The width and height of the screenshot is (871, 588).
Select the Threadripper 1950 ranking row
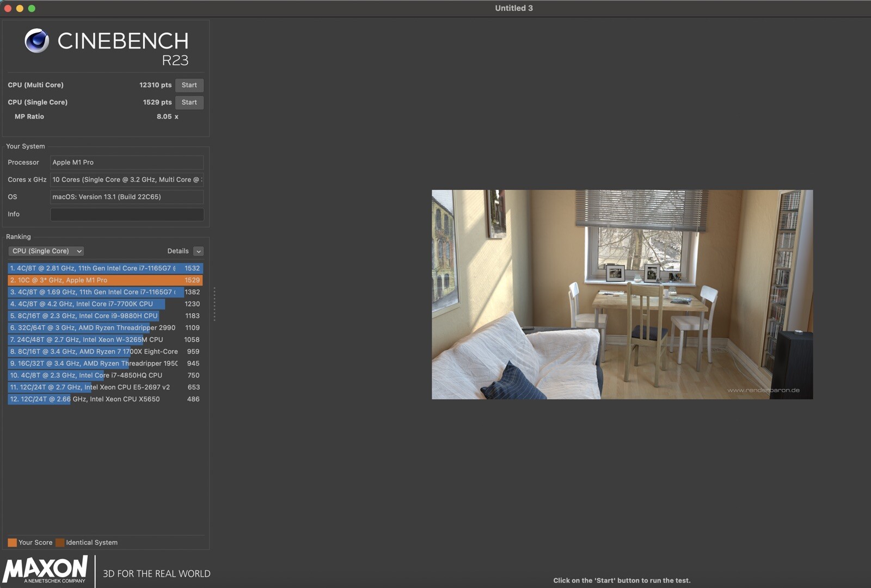click(x=105, y=363)
